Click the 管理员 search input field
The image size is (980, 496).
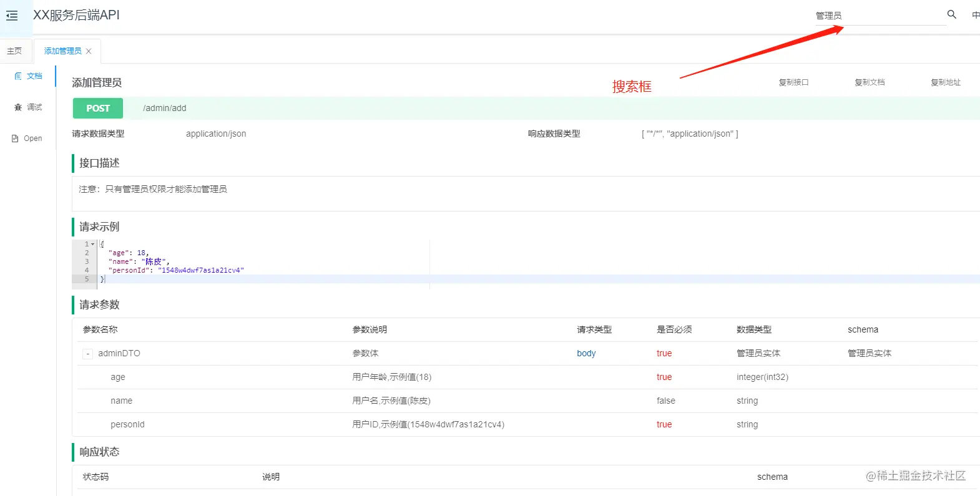click(880, 16)
